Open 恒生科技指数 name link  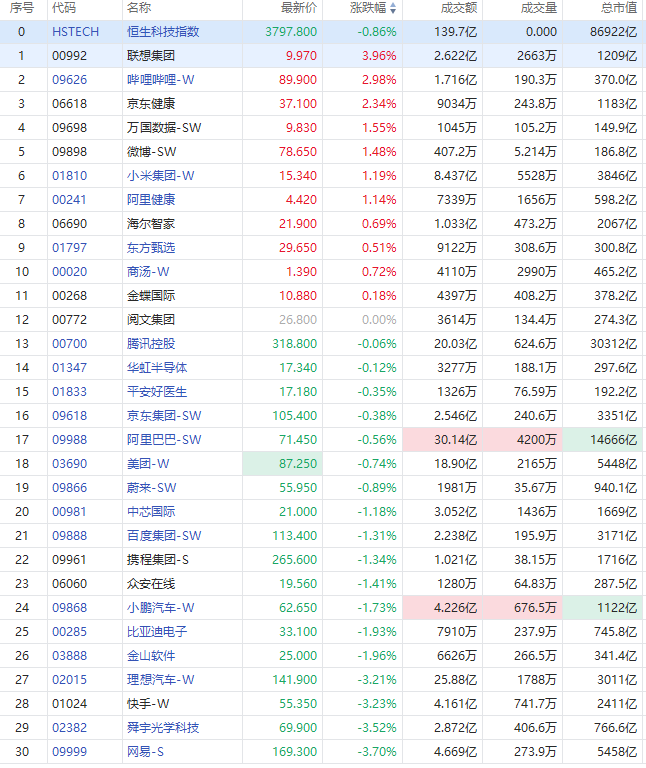point(163,32)
